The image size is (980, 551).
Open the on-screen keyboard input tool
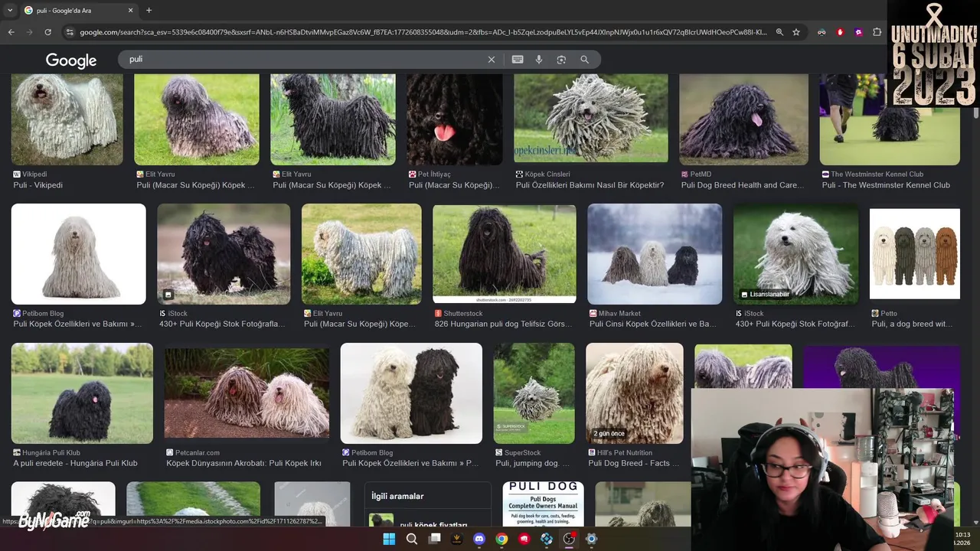(x=518, y=60)
